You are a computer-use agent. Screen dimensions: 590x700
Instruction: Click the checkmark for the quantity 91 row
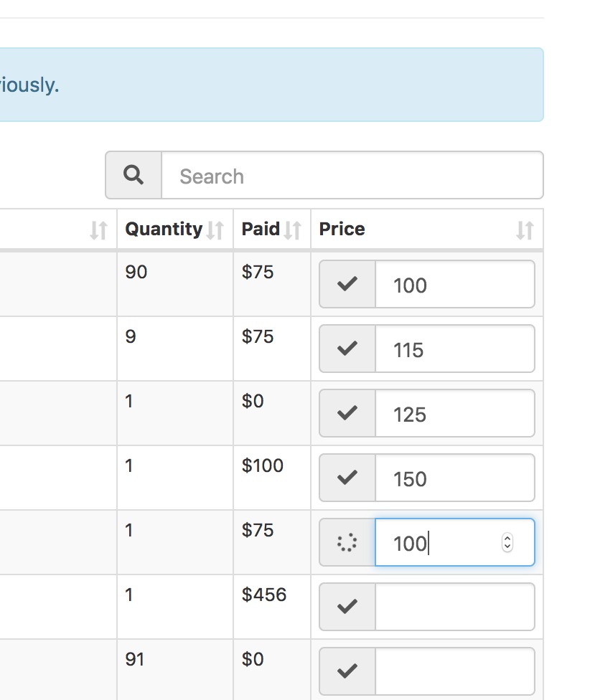click(347, 670)
